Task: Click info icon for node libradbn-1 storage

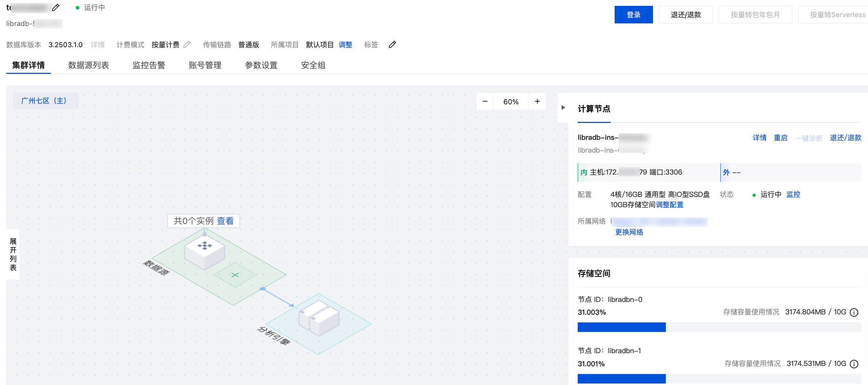Action: [x=854, y=364]
